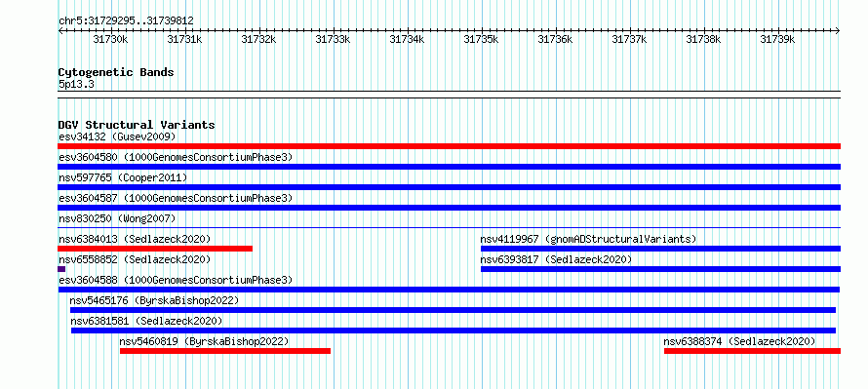This screenshot has width=868, height=389.
Task: Click the 31734k ruler position
Action: coord(408,39)
